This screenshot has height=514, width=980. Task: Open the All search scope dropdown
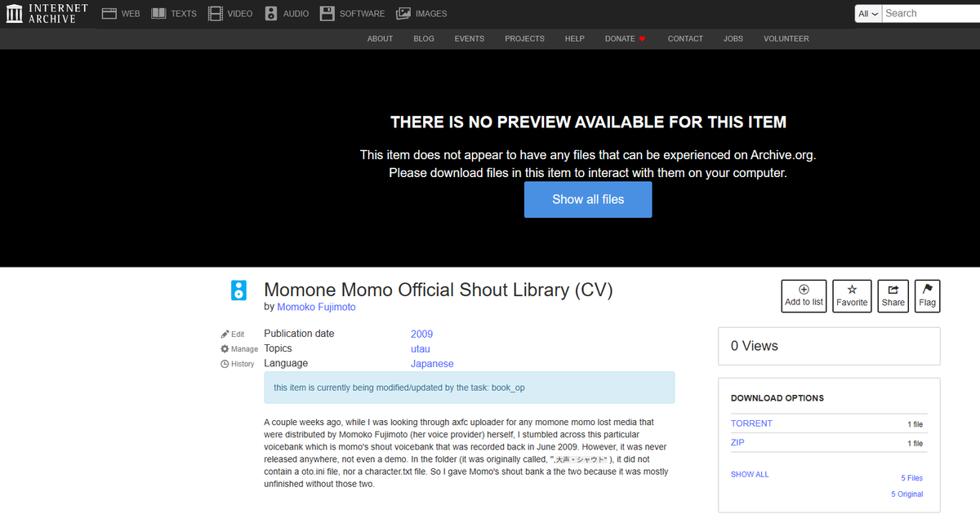point(868,14)
